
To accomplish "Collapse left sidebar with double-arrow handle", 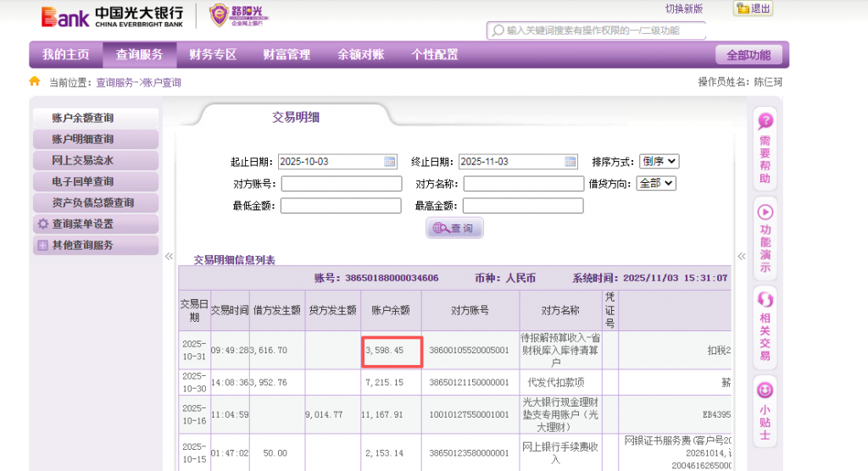I will point(169,256).
